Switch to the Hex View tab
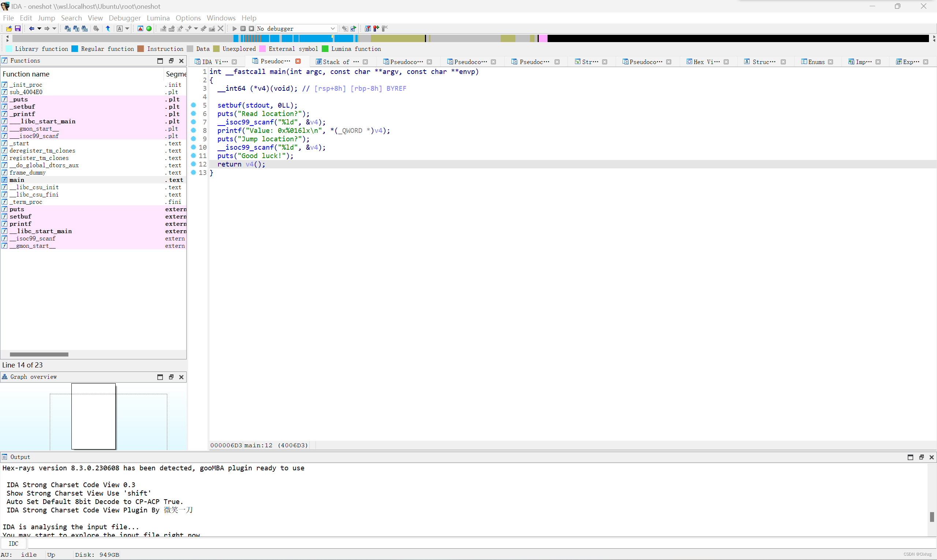Screen dimensions: 937x560 click(x=706, y=61)
